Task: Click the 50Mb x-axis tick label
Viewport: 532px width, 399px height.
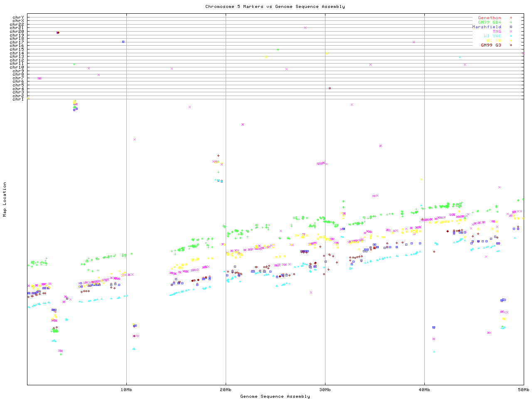Action: click(x=523, y=390)
